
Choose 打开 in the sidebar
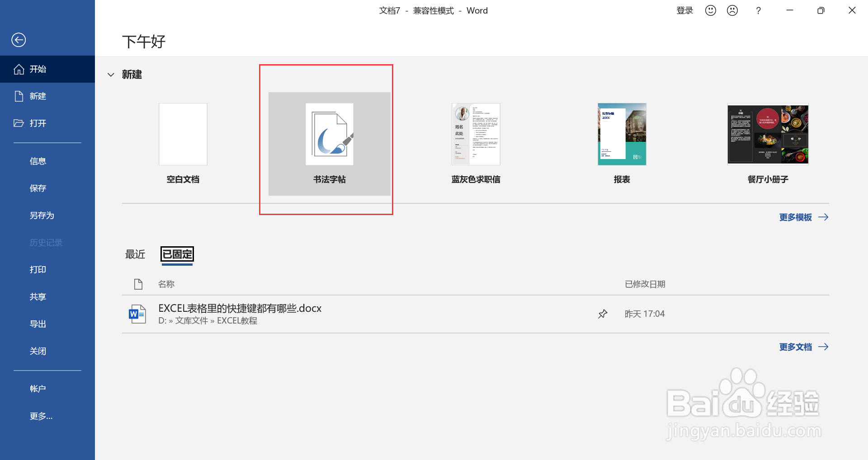(x=47, y=123)
